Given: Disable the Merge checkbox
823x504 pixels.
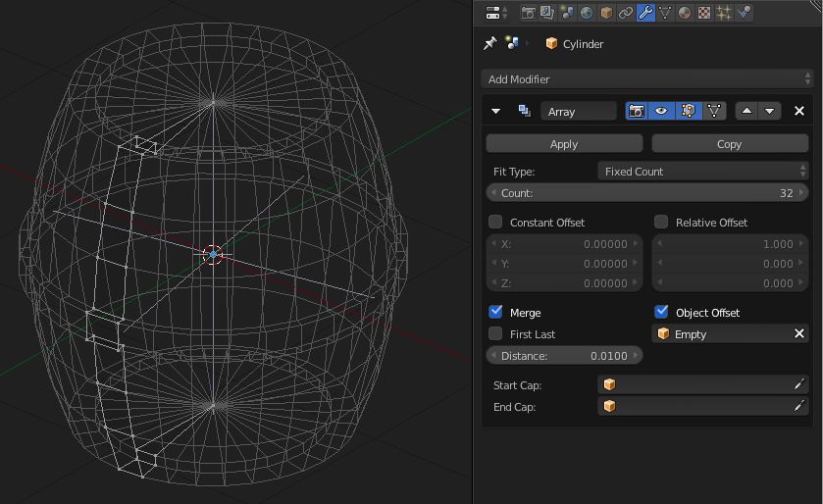Looking at the screenshot, I should coord(495,312).
